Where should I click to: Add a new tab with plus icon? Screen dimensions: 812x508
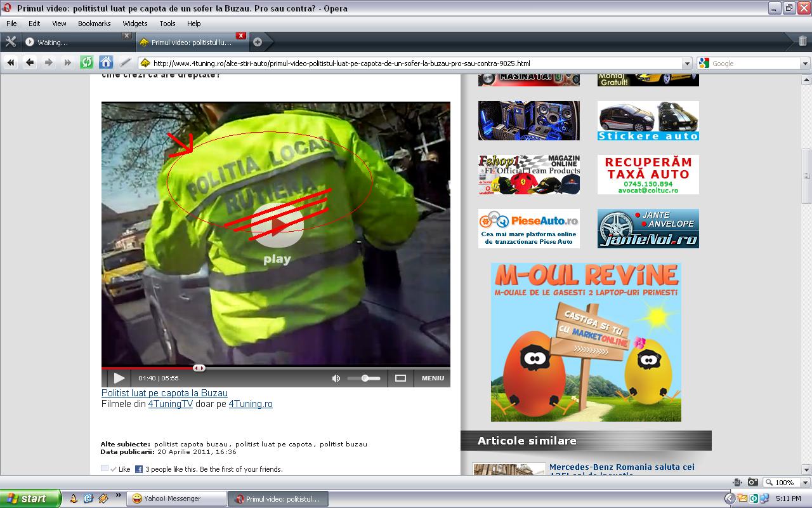(258, 43)
